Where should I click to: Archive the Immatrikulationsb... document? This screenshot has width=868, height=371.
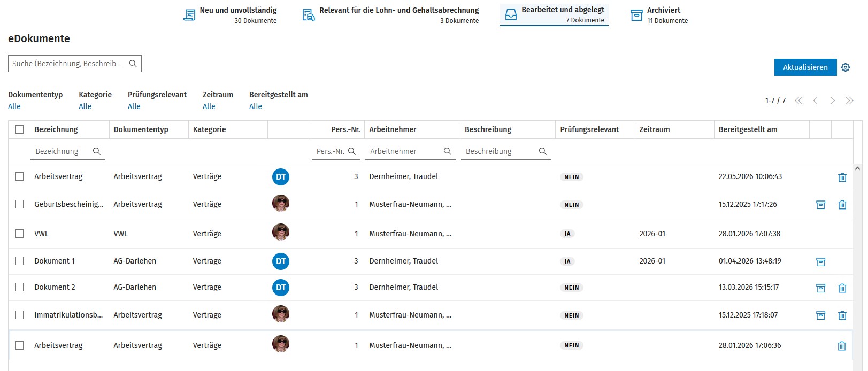click(821, 315)
